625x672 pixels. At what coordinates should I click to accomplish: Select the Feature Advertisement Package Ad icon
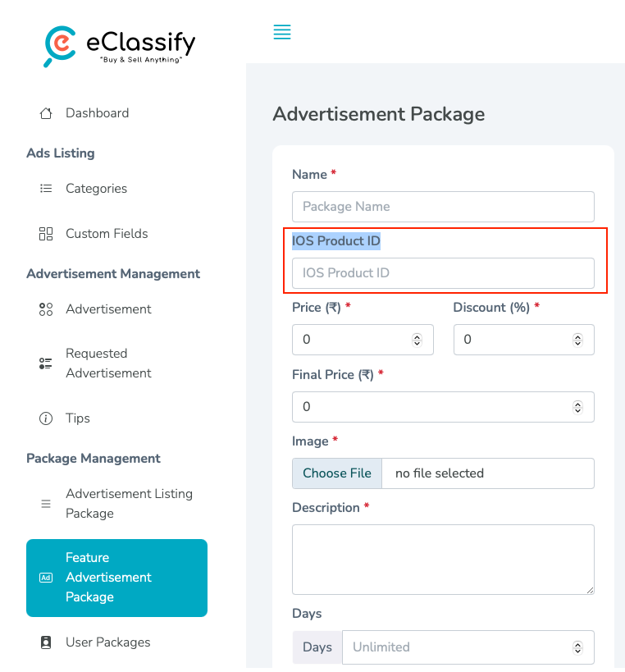pyautogui.click(x=46, y=578)
